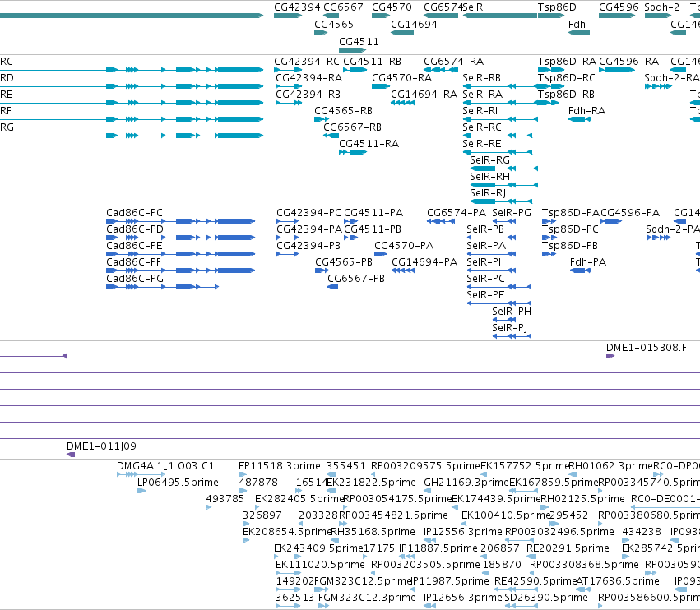Viewport: 700px width, 610px height.
Task: Click the 493785 EST label
Action: (225, 499)
